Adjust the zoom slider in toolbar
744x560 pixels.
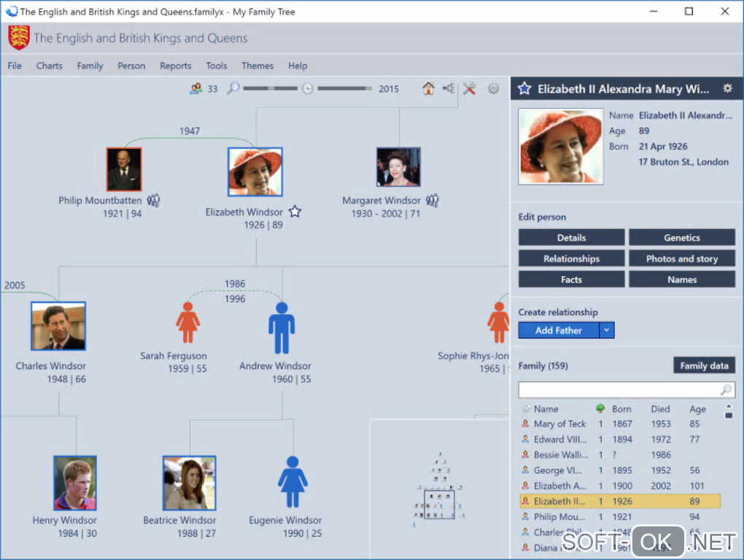[x=271, y=88]
